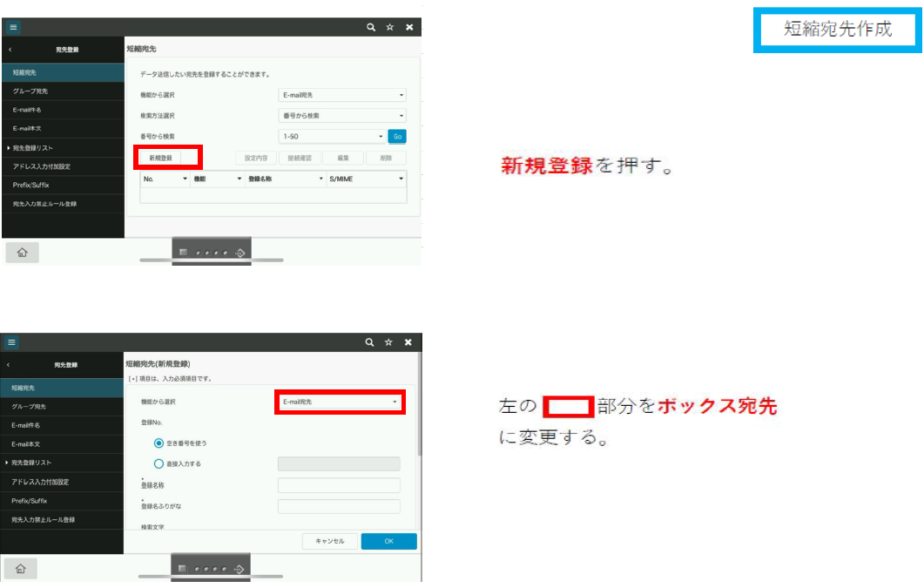Click back chevron beside 宛先登録 in upper screen
Image resolution: width=924 pixels, height=588 pixels.
pos(9,50)
